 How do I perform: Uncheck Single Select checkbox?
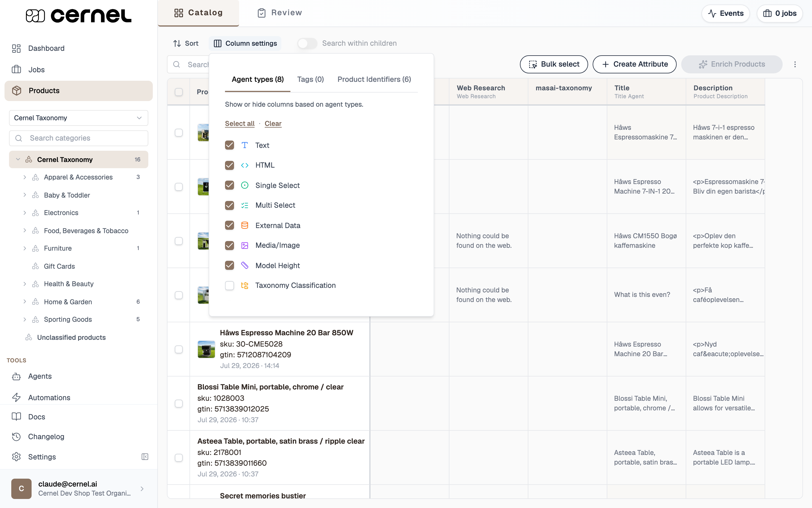[x=230, y=185]
